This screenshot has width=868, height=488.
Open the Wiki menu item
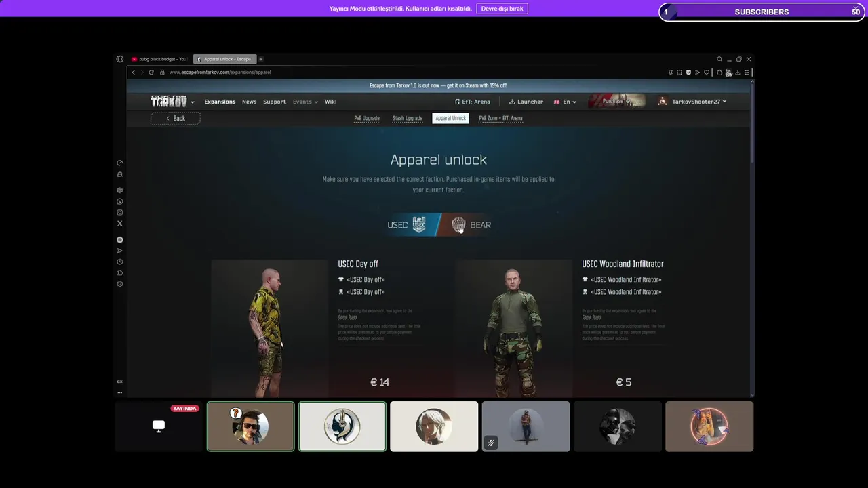(x=330, y=102)
